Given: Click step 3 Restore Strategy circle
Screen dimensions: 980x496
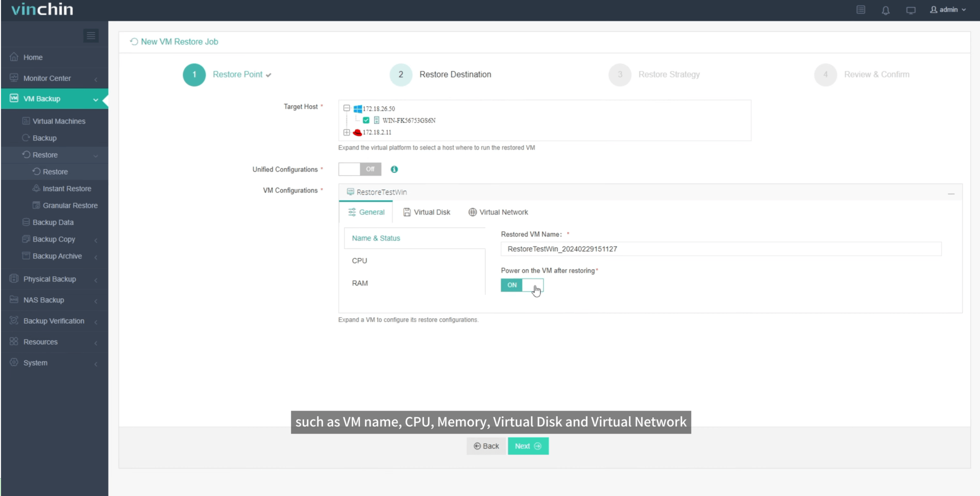Looking at the screenshot, I should pyautogui.click(x=620, y=75).
